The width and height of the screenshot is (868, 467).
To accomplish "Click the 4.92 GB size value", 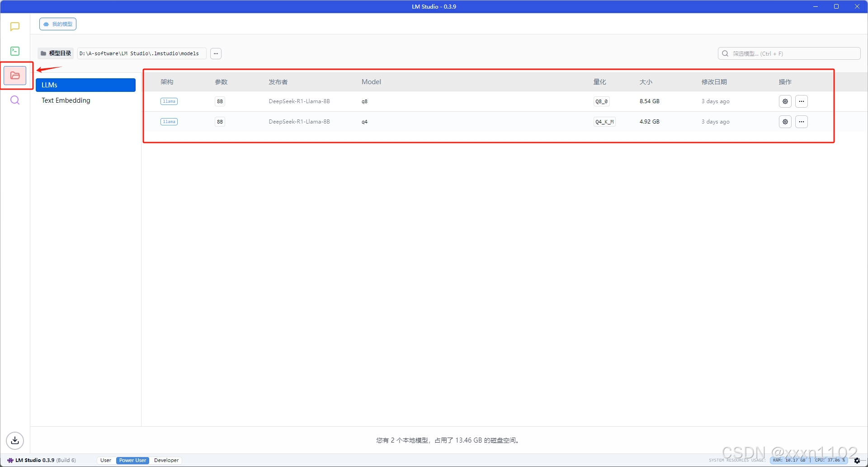I will [x=650, y=122].
